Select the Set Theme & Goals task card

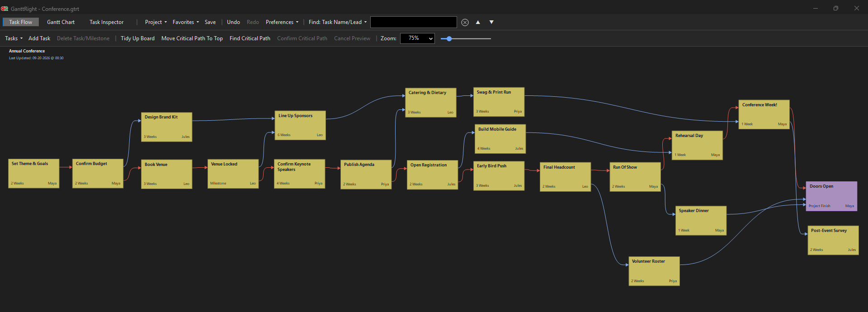tap(34, 173)
